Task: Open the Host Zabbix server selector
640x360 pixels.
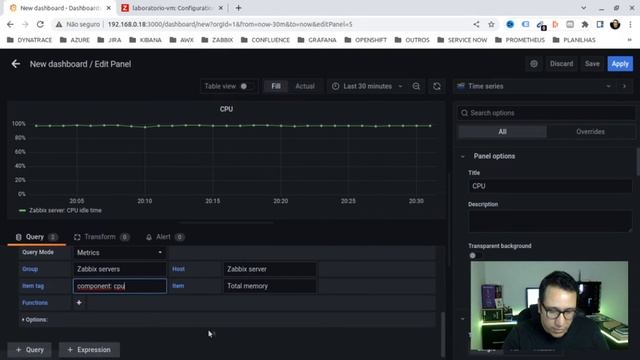Action: pyautogui.click(x=269, y=269)
